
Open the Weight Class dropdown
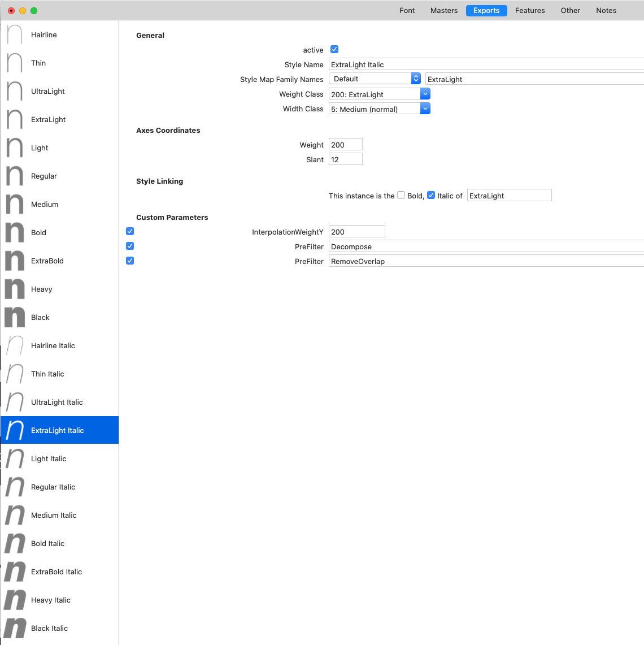(x=379, y=94)
